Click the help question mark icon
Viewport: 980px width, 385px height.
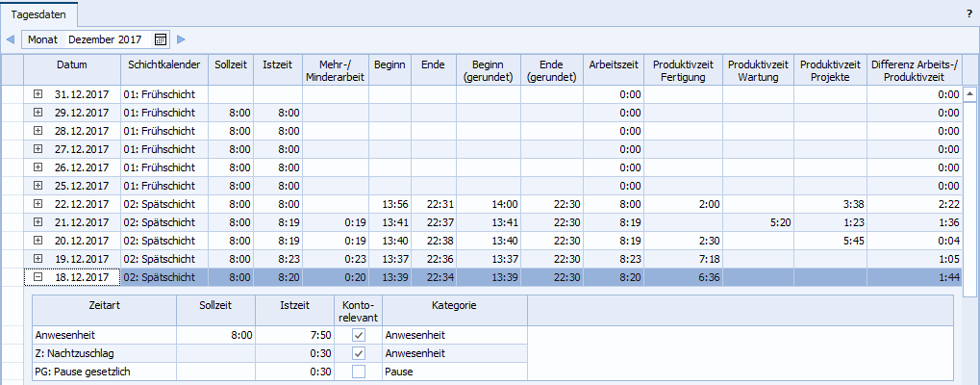point(968,14)
